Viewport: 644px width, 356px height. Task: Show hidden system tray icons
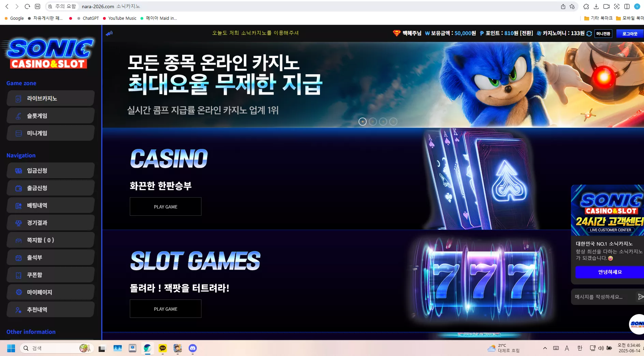(545, 348)
